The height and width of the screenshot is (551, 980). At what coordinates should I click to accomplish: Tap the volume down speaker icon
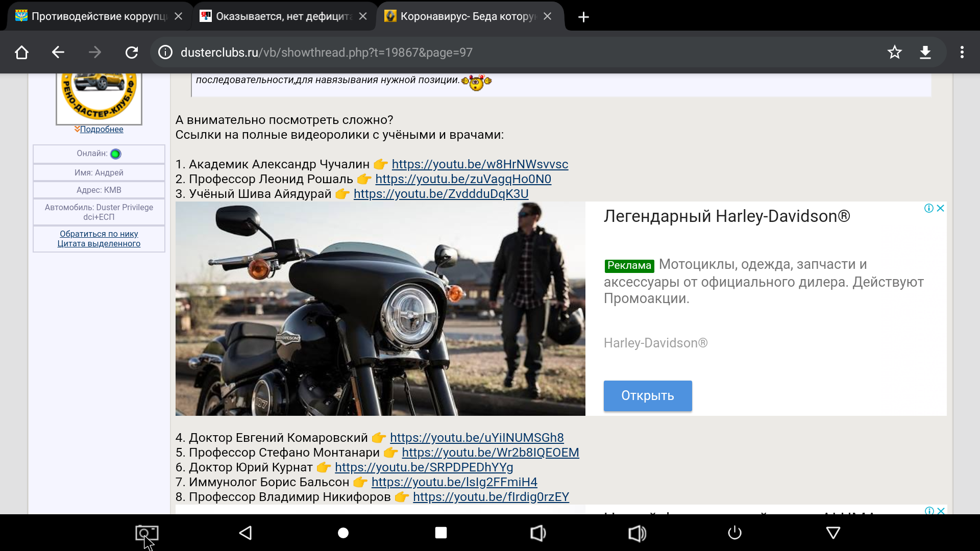point(538,533)
